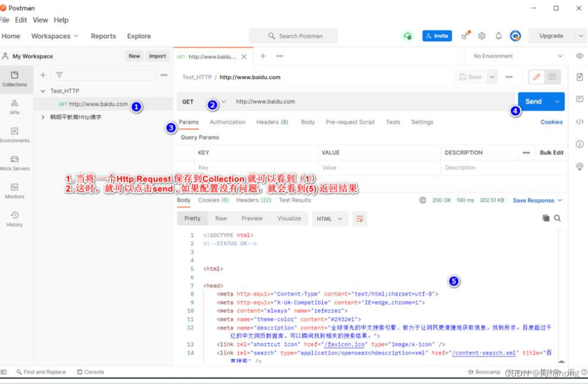Switch to build mode pencil icon
Image resolution: width=588 pixels, height=384 pixels.
tap(536, 77)
